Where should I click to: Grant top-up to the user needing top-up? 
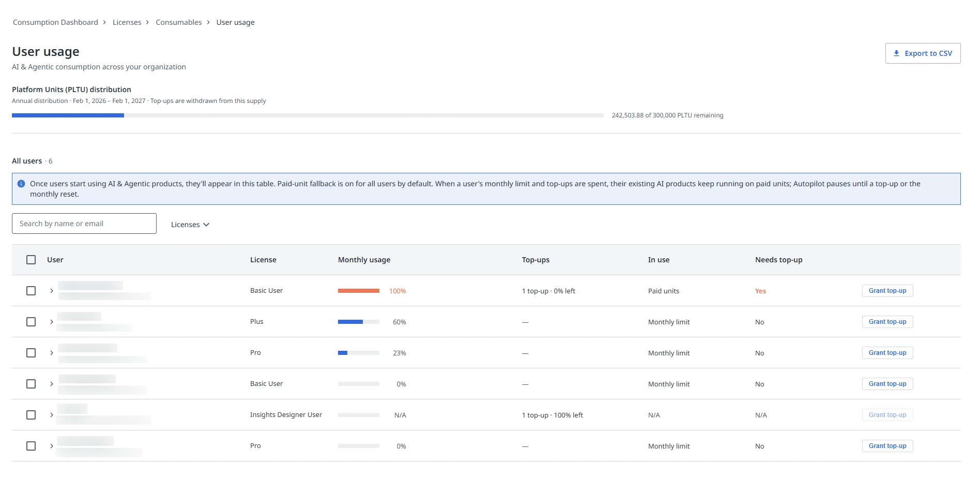point(887,291)
